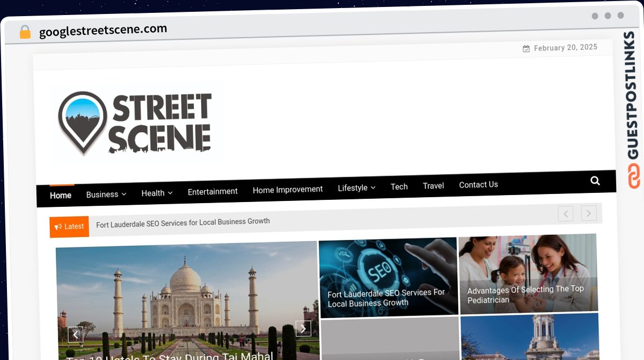Screen dimensions: 644x360
Task: Advance Taj Mahal slider to next slide
Action: [x=303, y=328]
